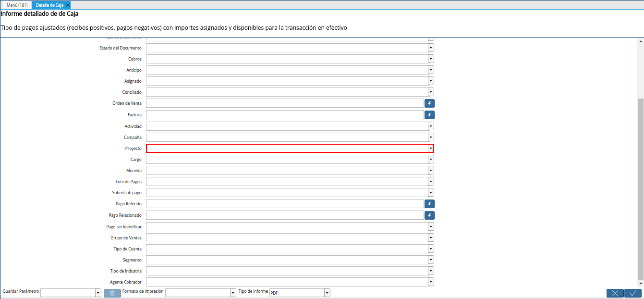Open the record search dialog for Orden de Venta

429,103
